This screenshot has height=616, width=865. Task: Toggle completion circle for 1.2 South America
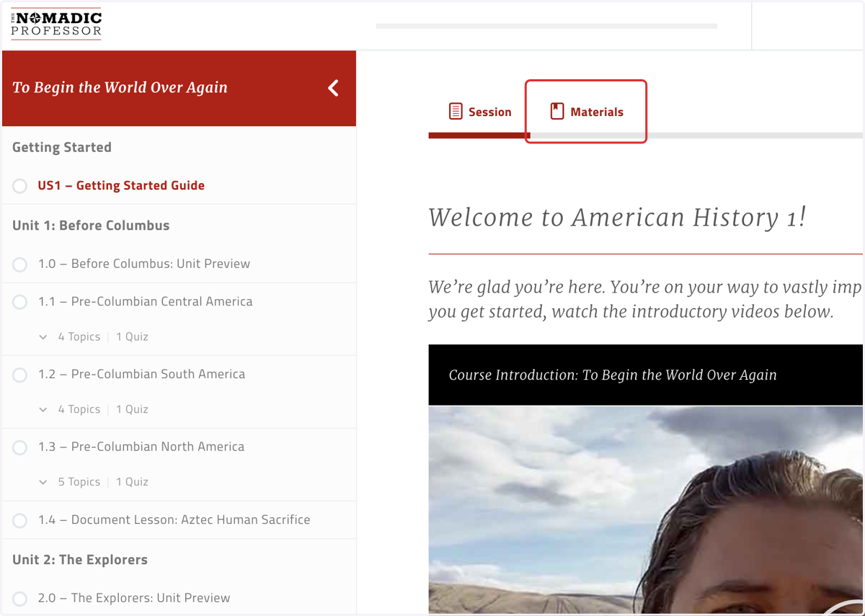20,375
